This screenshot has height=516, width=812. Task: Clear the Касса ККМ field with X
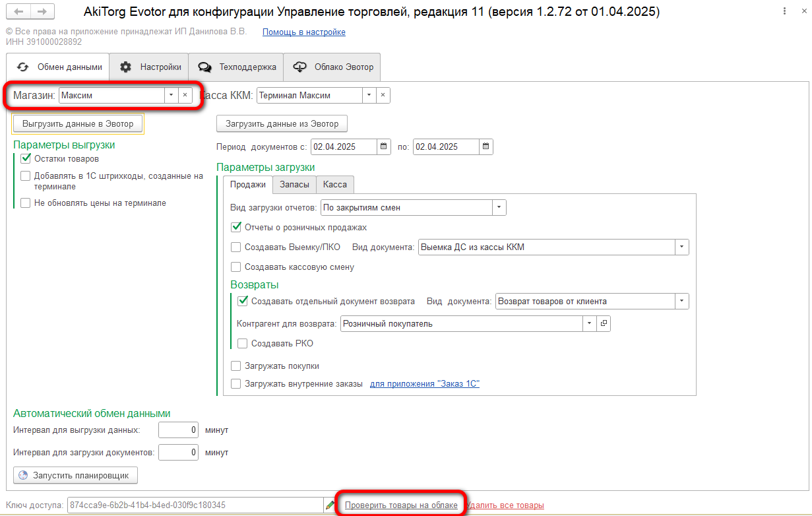pos(383,95)
